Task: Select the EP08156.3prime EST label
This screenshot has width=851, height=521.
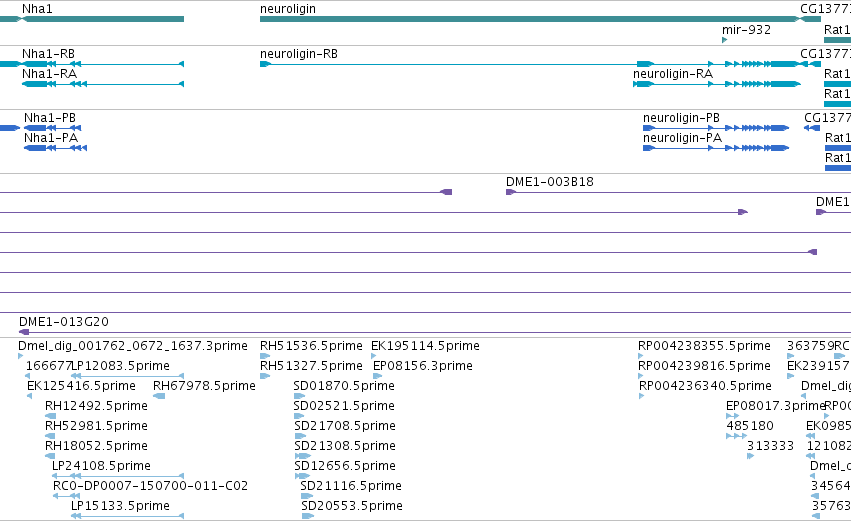Action: point(423,366)
